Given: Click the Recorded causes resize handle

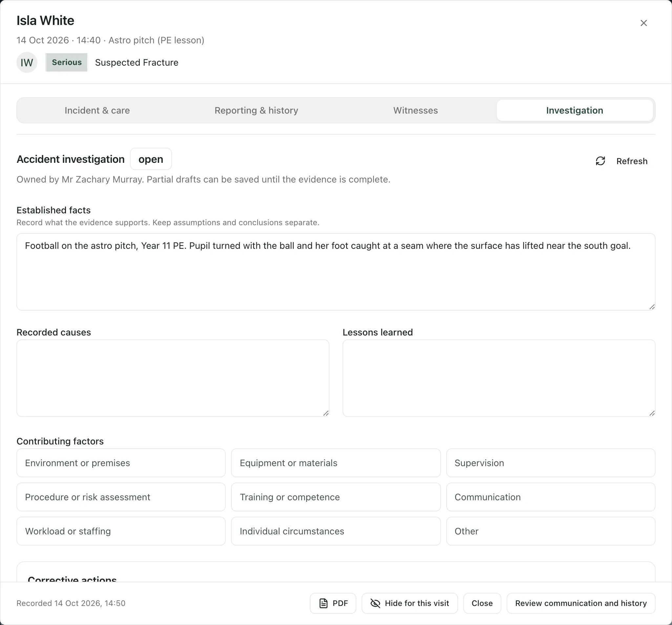Looking at the screenshot, I should coord(326,413).
